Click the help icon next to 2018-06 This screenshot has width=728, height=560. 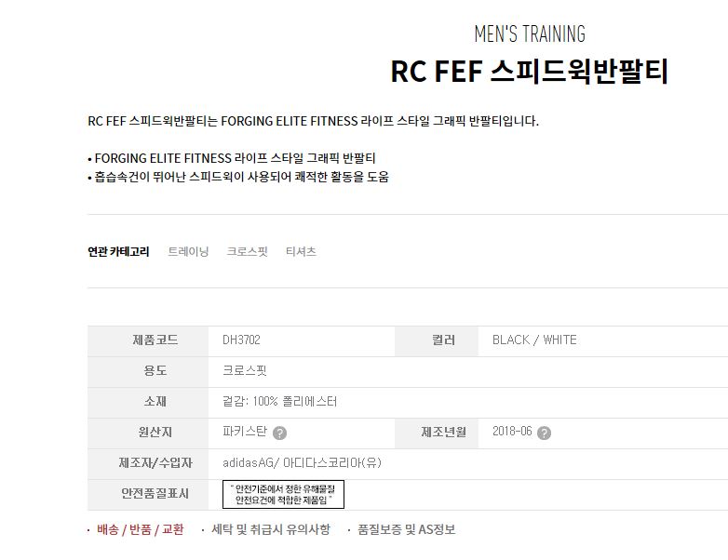click(544, 433)
